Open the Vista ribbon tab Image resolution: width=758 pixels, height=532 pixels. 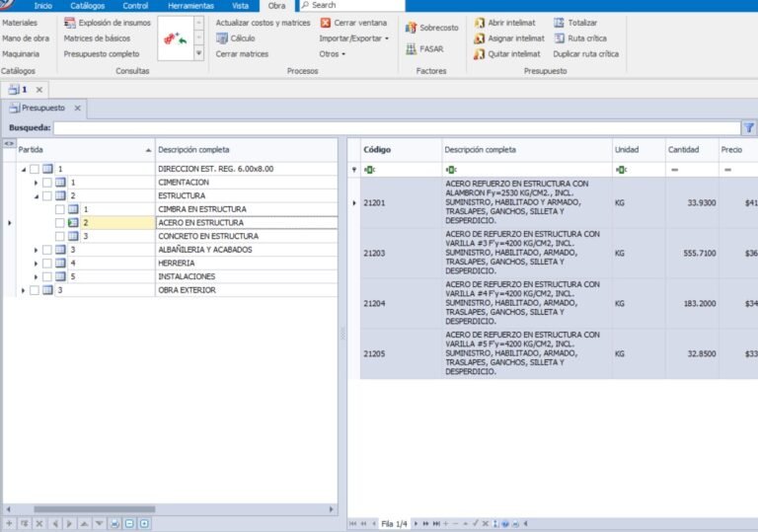pyautogui.click(x=240, y=6)
